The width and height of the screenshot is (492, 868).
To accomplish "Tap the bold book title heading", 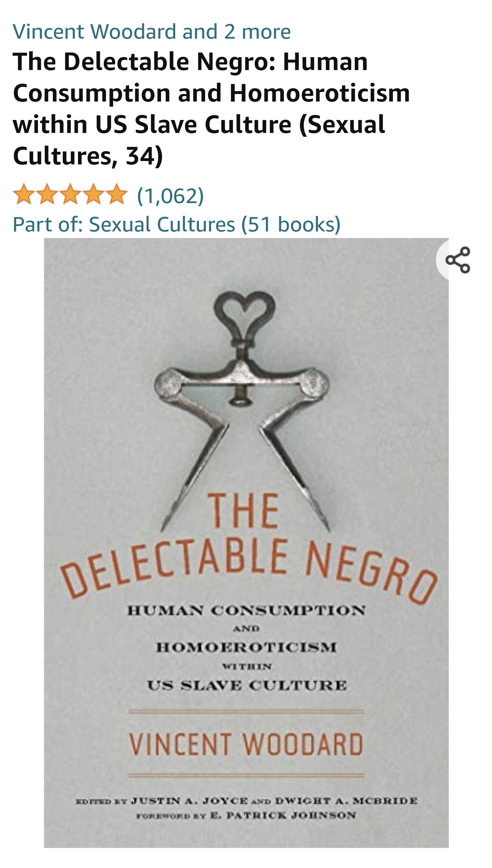I will click(x=211, y=109).
